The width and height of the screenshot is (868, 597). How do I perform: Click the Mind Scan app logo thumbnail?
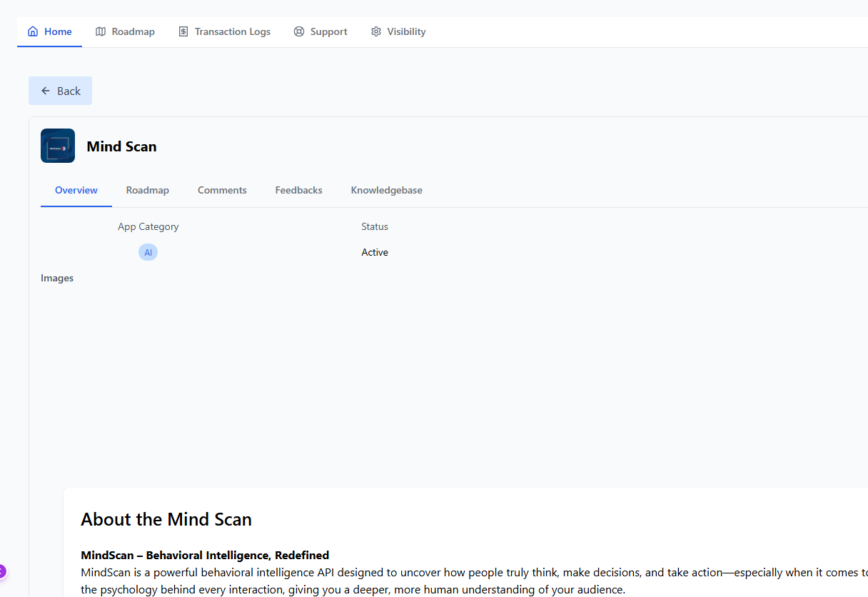58,146
